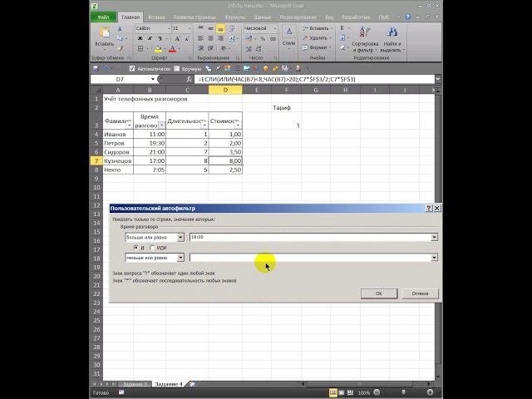Expand the 'меньше или равно' condition dropdown
Screen dimensions: 532x399
(180, 258)
